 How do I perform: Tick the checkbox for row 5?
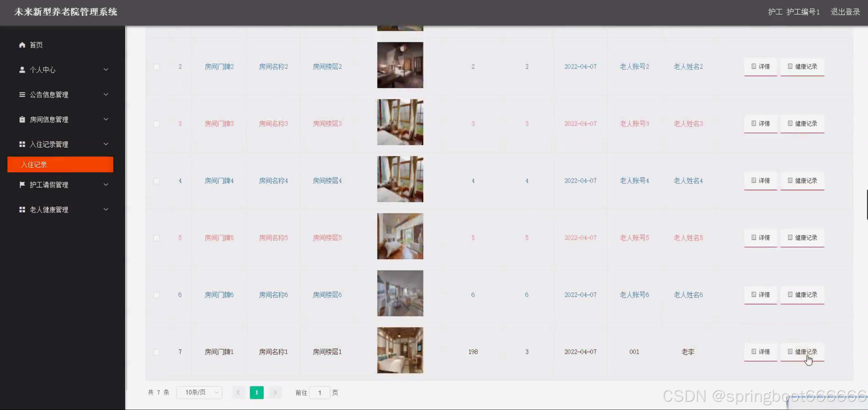point(156,238)
